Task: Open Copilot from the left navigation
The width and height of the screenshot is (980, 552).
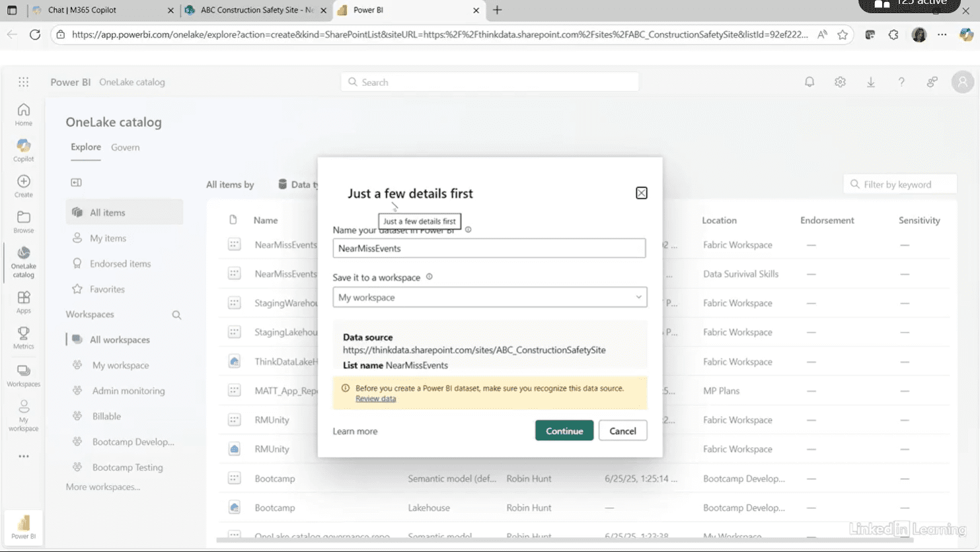Action: pos(23,150)
